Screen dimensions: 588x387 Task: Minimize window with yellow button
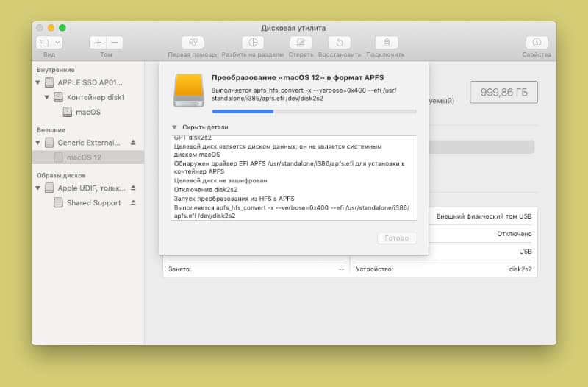point(51,28)
